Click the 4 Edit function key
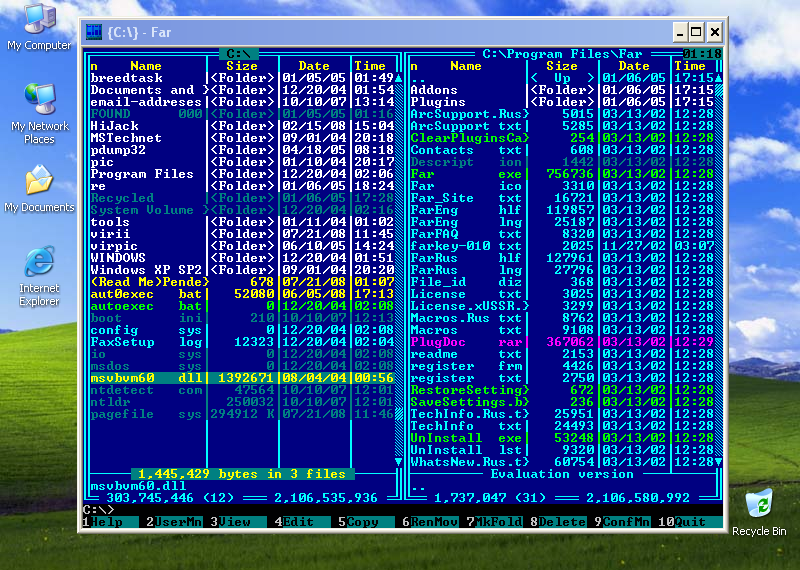This screenshot has height=570, width=800. [x=303, y=522]
